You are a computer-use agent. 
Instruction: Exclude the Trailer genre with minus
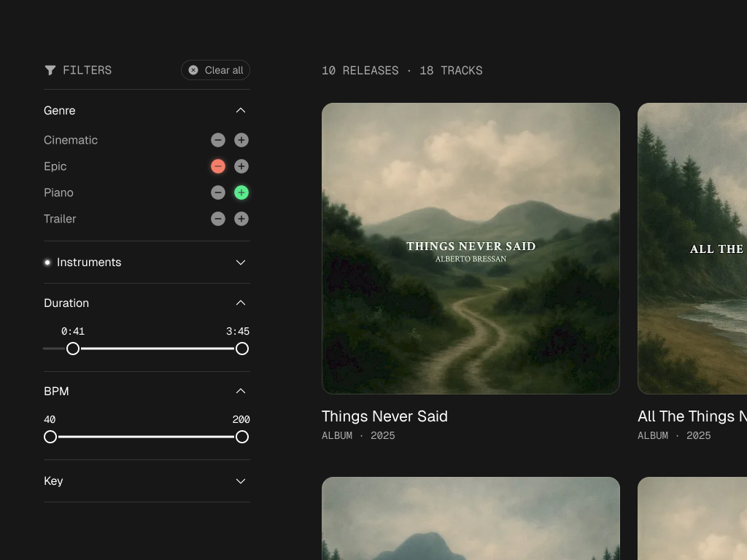218,219
